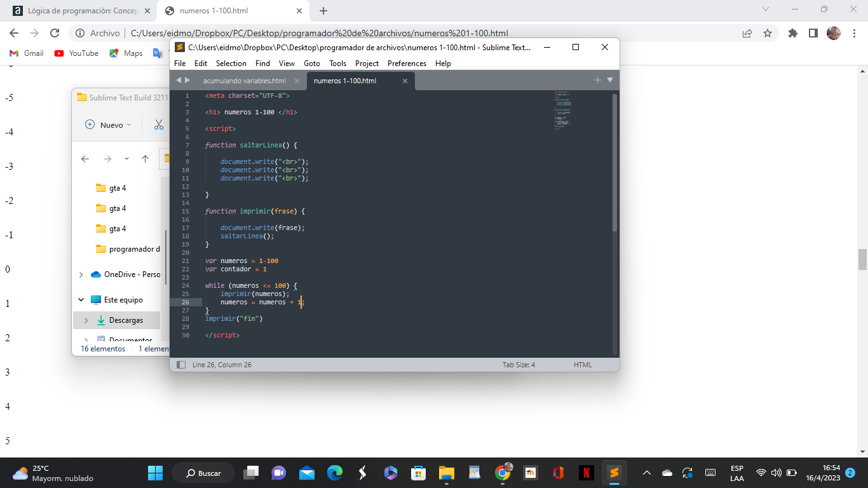Click Nuevo button in File Explorer

point(108,125)
